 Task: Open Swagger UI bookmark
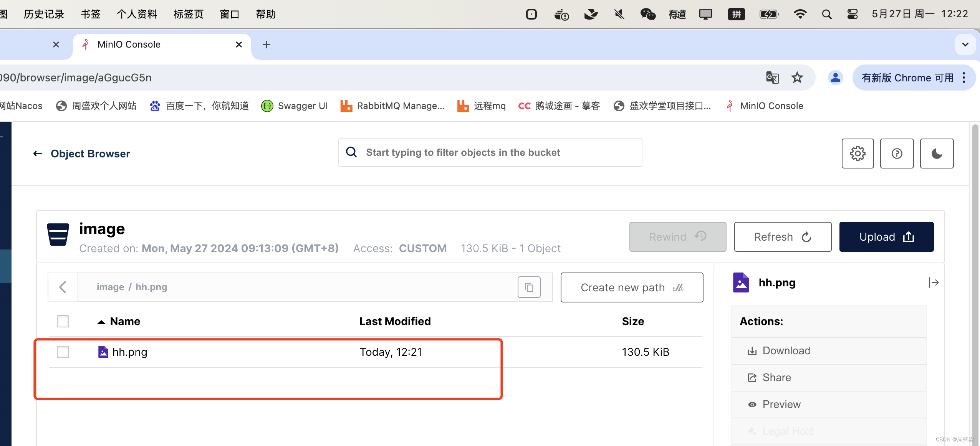[294, 106]
